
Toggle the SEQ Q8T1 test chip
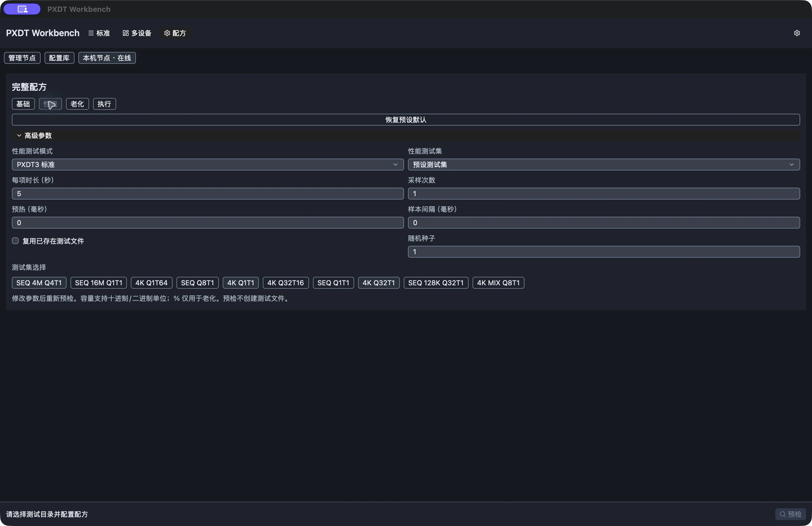(198, 283)
